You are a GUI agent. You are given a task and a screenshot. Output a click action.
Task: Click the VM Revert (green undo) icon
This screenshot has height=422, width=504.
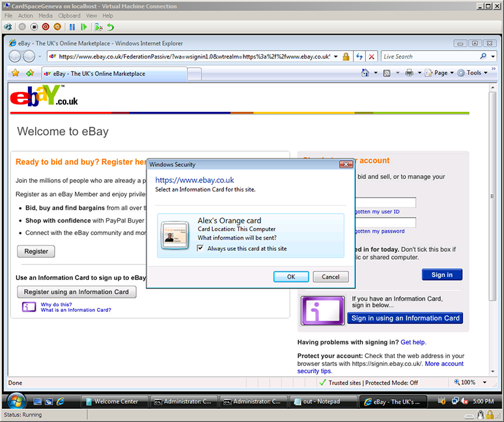(x=111, y=27)
